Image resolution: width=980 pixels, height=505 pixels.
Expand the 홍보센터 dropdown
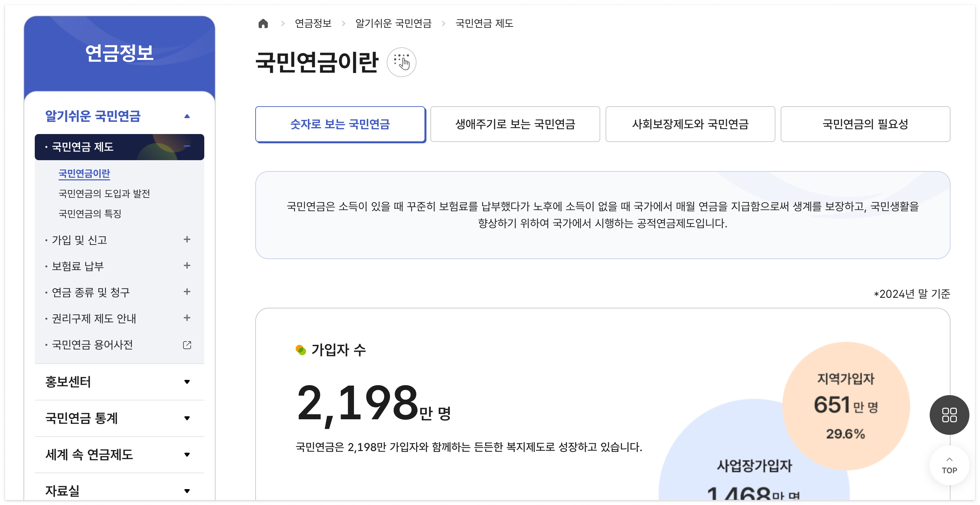pyautogui.click(x=187, y=382)
